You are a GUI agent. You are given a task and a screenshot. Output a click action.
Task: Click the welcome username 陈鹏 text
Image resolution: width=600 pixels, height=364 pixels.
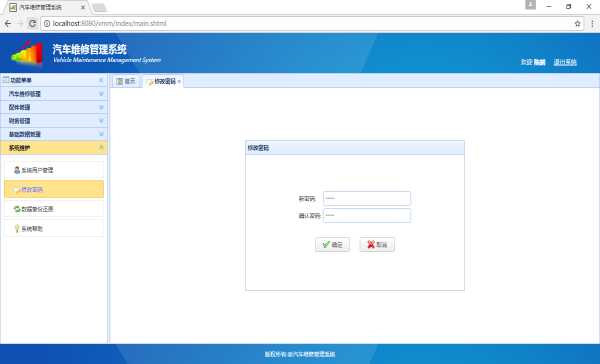click(540, 62)
